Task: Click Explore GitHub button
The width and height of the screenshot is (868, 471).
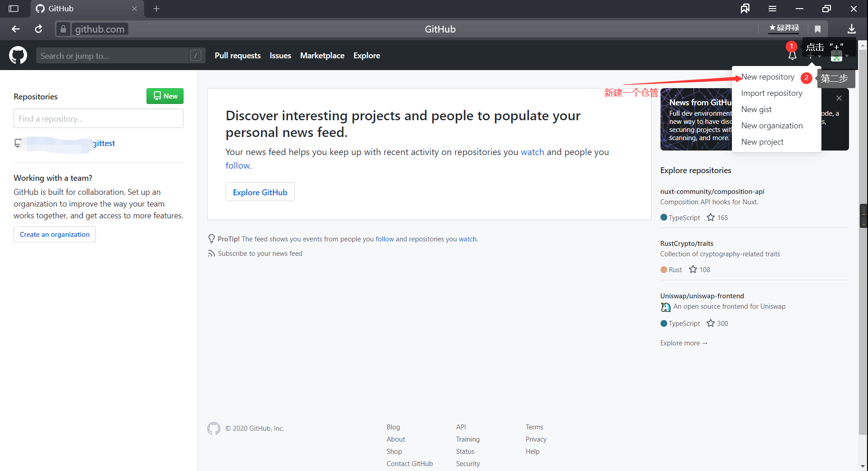Action: click(260, 192)
